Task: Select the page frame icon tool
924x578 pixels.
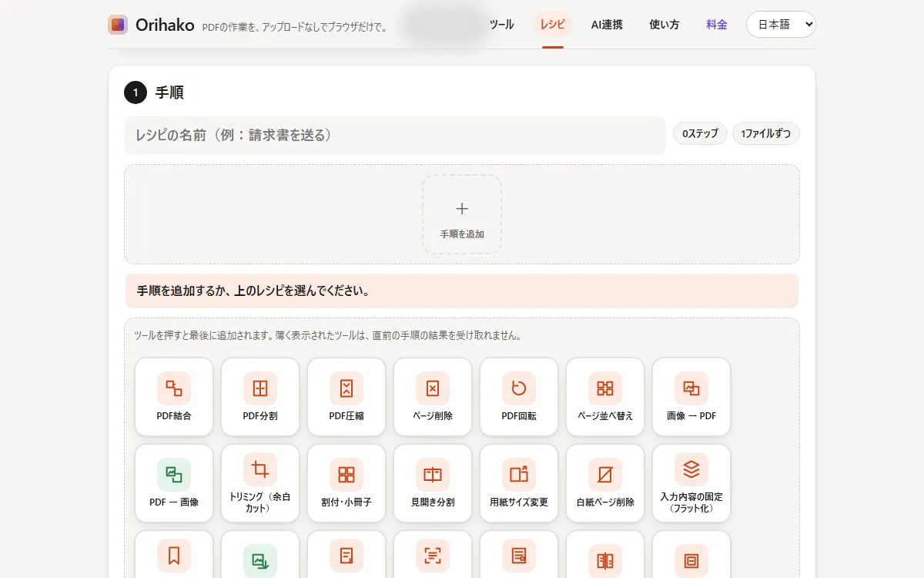Action: coord(691,555)
